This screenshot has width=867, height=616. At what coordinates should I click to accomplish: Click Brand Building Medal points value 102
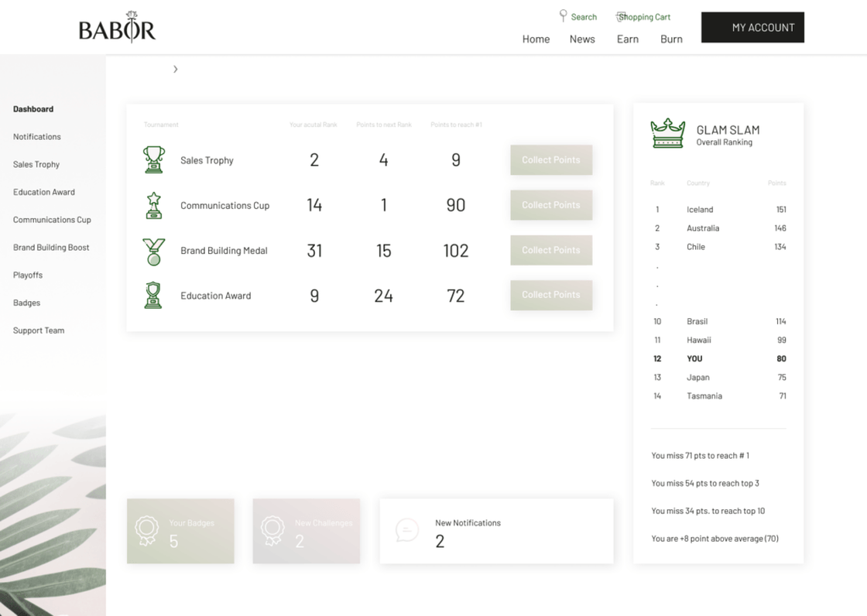point(456,251)
